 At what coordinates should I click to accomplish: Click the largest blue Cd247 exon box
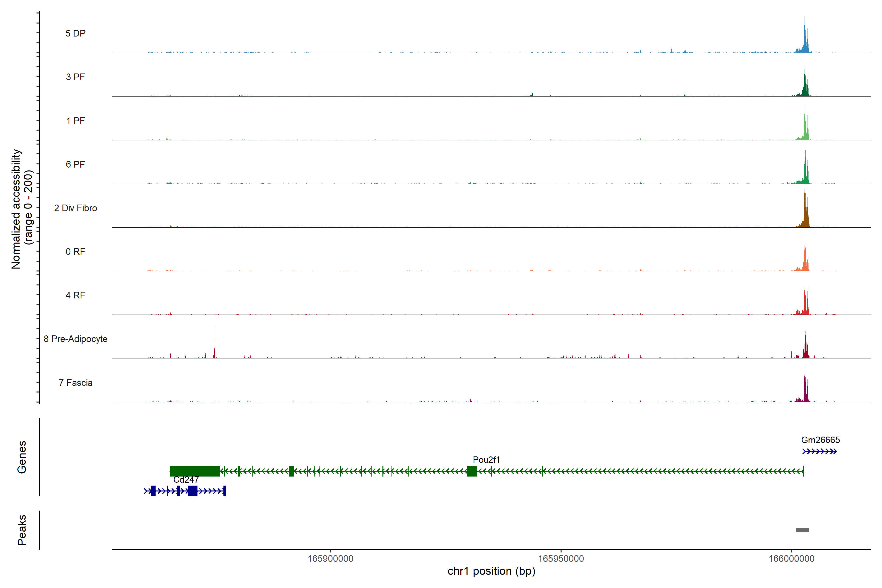click(192, 491)
